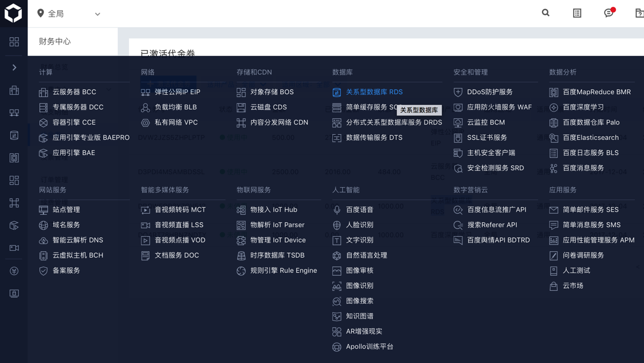Click the 域名服务 globe icon

pyautogui.click(x=43, y=225)
